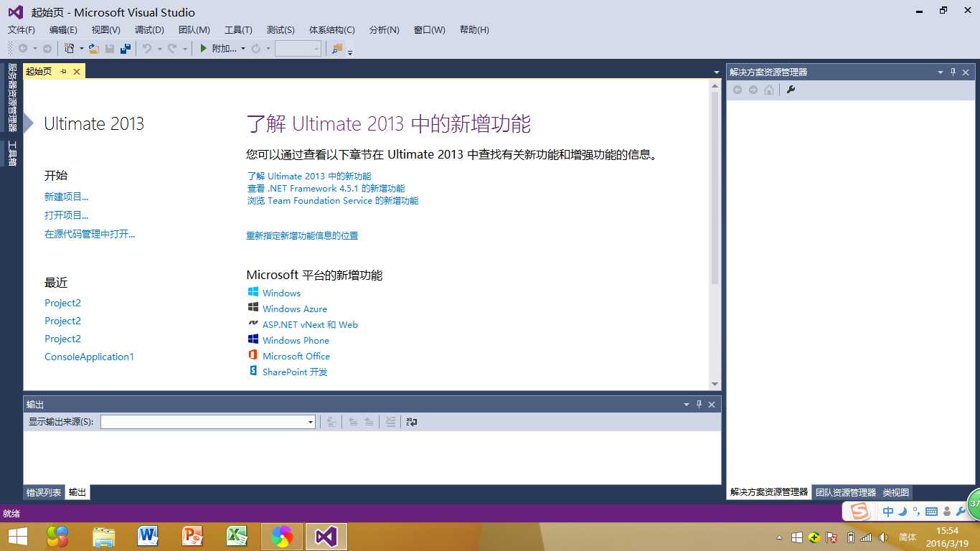Click Go to Previous Message output icon
This screenshot has width=980, height=551.
coord(353,422)
